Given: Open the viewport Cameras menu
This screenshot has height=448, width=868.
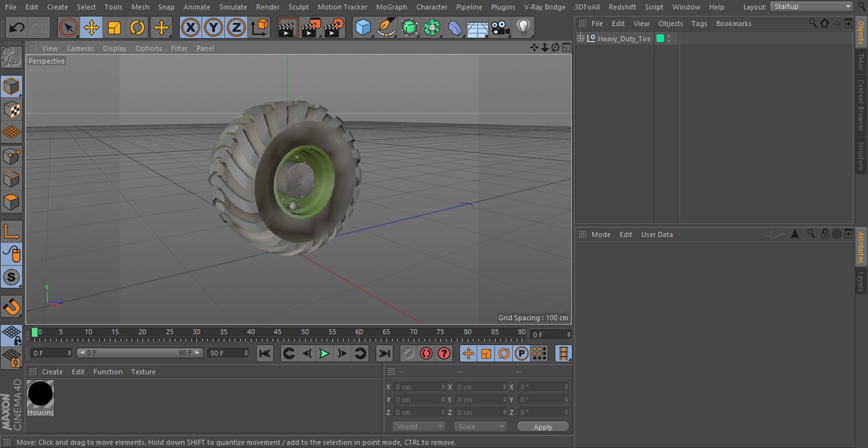Looking at the screenshot, I should [80, 48].
